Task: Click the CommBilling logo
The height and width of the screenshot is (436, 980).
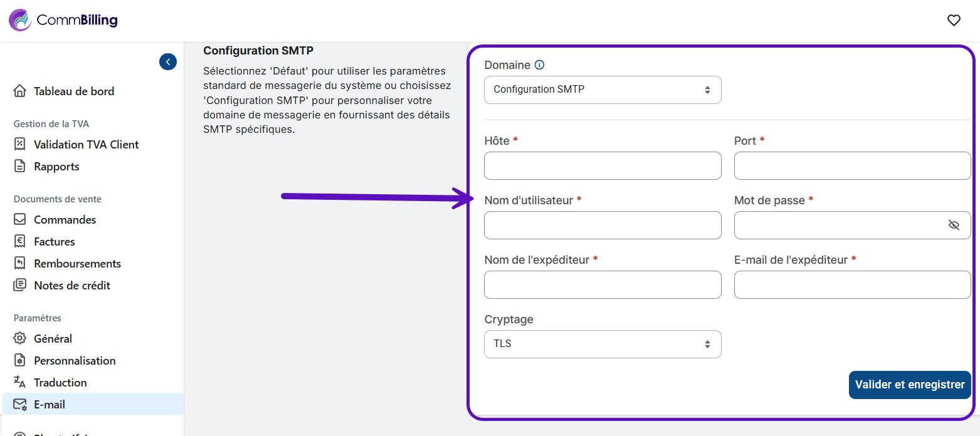Action: [x=63, y=21]
